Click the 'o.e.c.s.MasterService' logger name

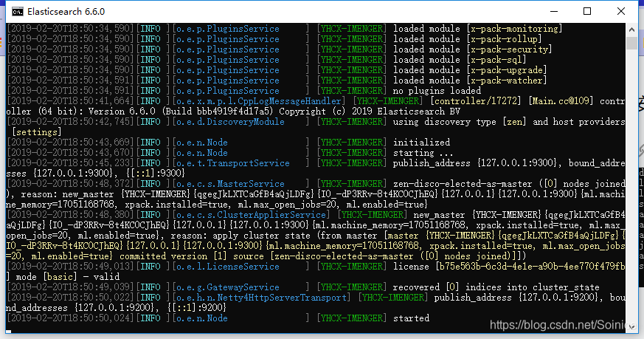[x=230, y=184]
